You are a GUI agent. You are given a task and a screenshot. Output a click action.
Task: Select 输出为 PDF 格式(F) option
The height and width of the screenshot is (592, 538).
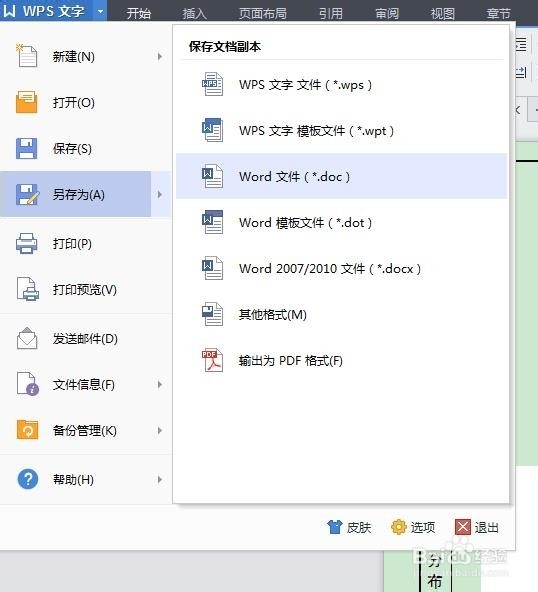(341, 360)
